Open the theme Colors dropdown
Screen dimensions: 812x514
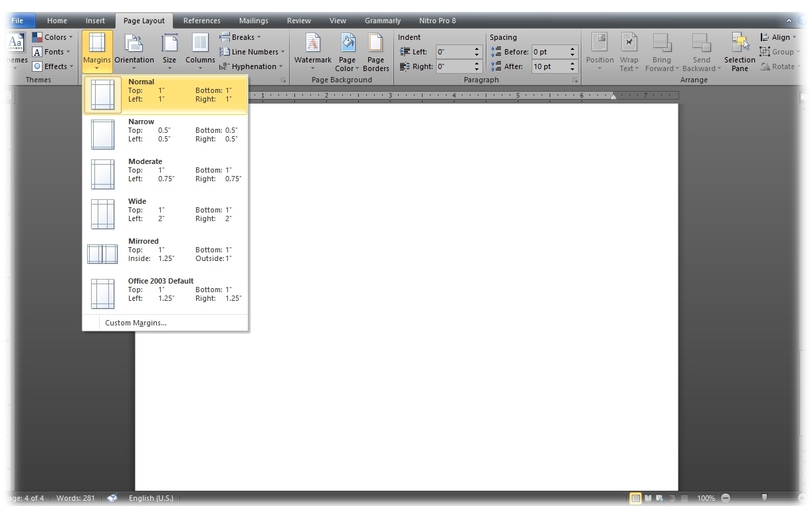point(52,37)
